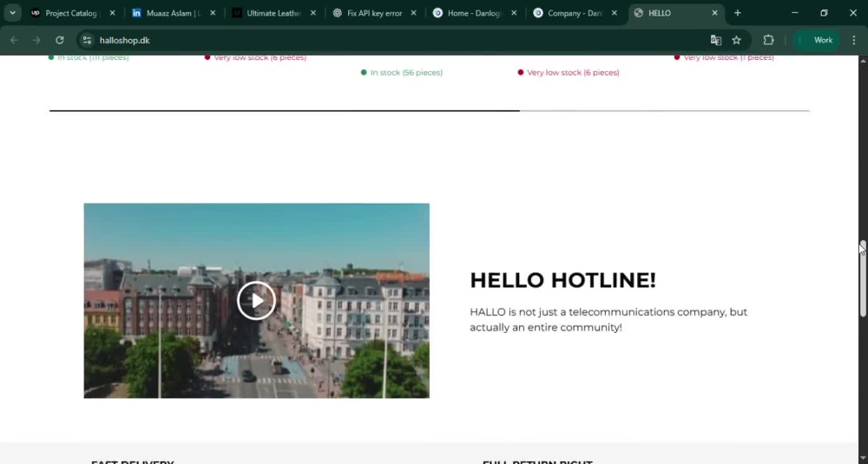Switch to Home - Danlog tab
This screenshot has width=868, height=464.
[474, 13]
